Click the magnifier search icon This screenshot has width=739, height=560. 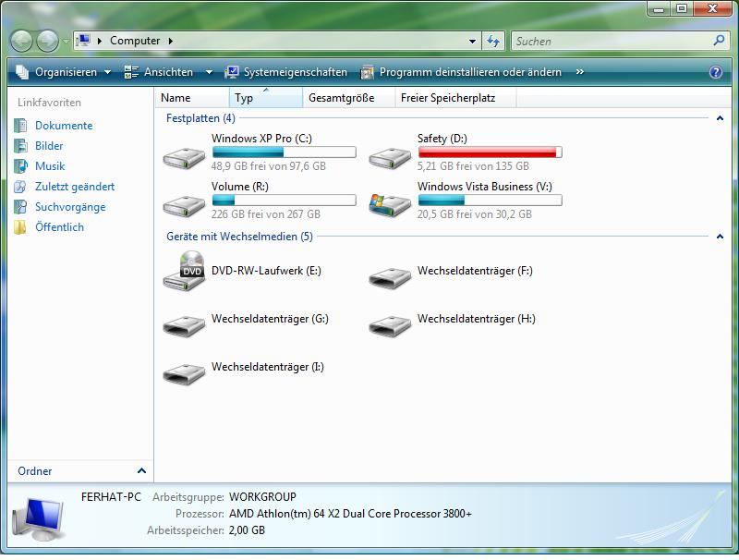(x=720, y=41)
